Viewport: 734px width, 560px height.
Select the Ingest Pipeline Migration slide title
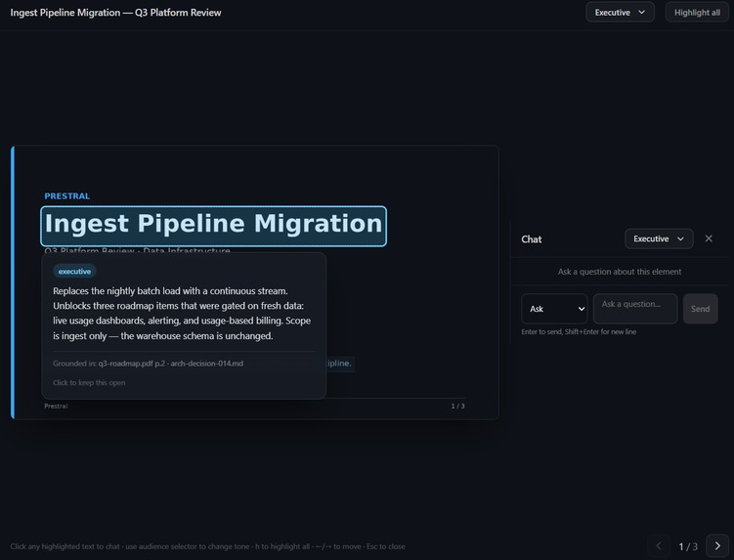click(213, 226)
